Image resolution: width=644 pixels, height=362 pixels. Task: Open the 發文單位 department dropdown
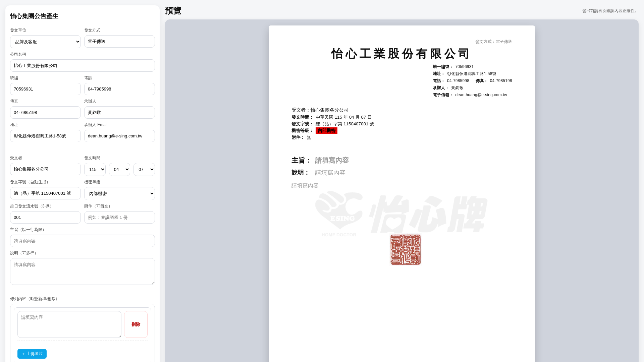click(45, 42)
